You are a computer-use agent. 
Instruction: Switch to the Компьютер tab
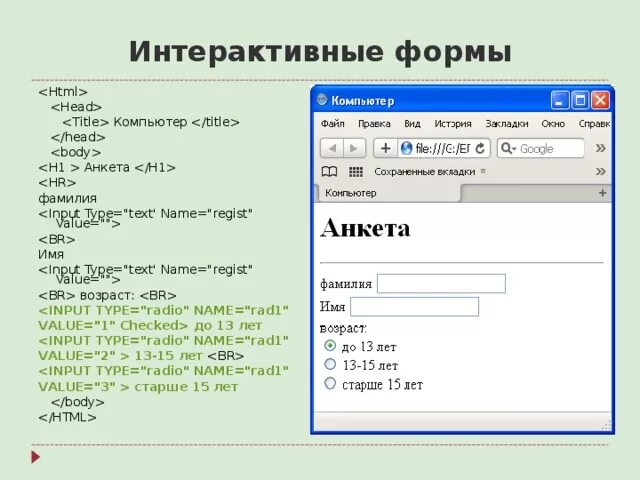coord(388,193)
